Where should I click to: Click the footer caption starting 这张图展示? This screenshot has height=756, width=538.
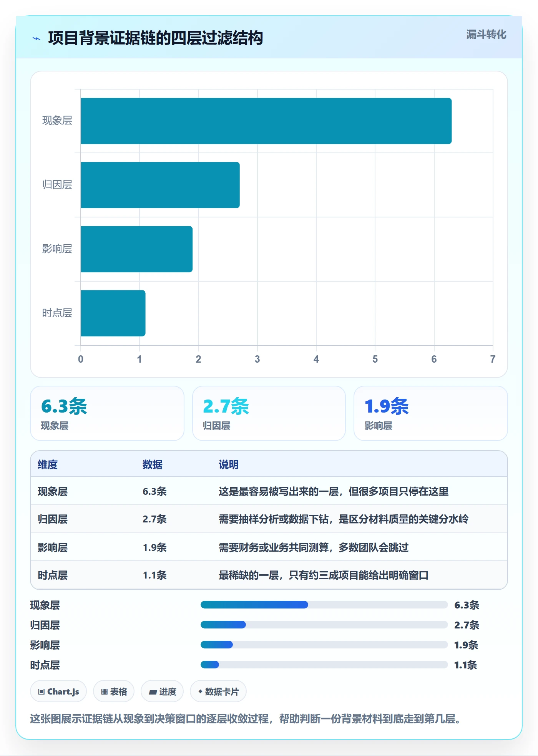click(x=246, y=719)
